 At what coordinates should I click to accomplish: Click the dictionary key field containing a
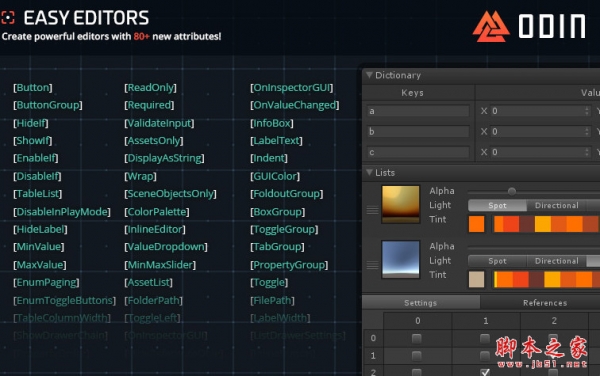pos(418,111)
